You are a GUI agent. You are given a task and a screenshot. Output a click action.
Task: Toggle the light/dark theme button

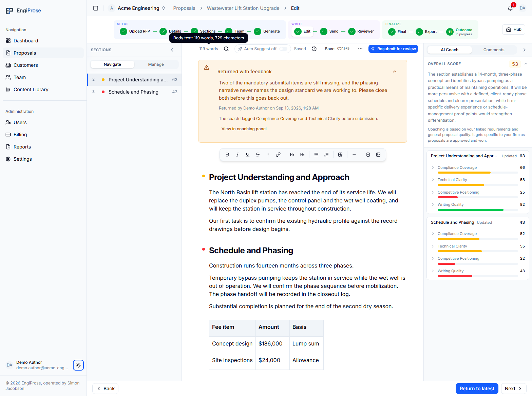point(78,365)
